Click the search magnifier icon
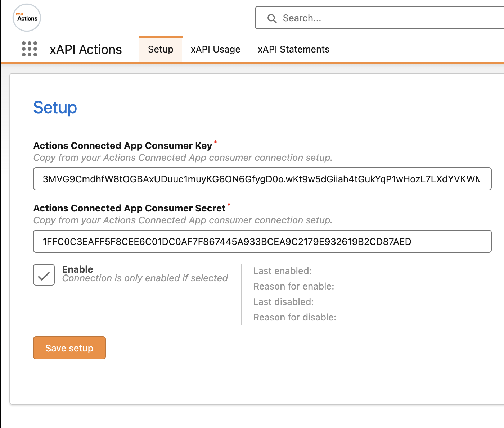The image size is (504, 428). (272, 18)
